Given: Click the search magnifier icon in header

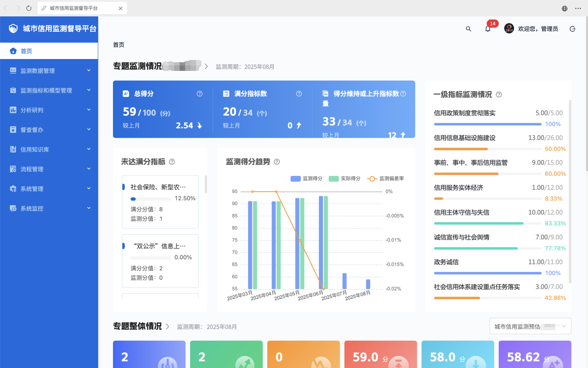Looking at the screenshot, I should (x=468, y=29).
